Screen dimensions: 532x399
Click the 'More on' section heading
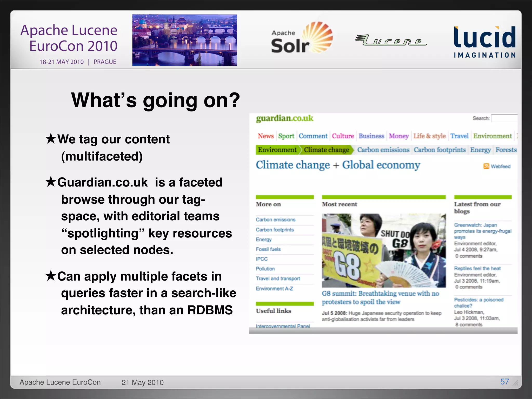[x=268, y=204]
